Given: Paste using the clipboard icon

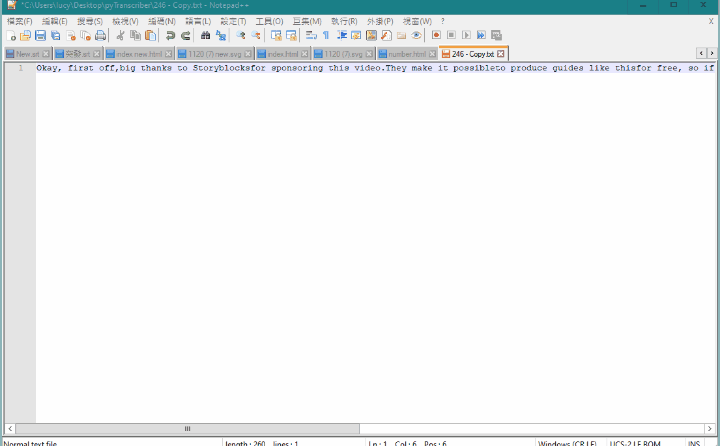Looking at the screenshot, I should coord(150,35).
